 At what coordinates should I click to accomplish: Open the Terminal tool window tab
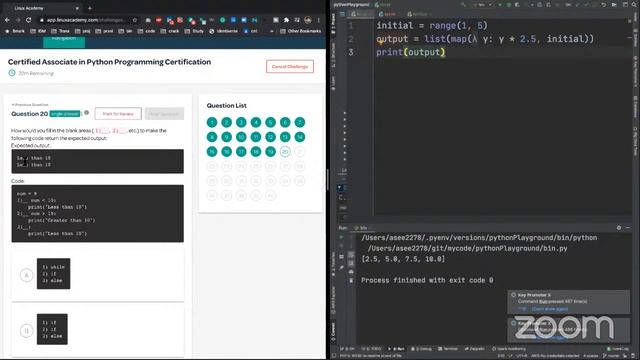pyautogui.click(x=448, y=349)
